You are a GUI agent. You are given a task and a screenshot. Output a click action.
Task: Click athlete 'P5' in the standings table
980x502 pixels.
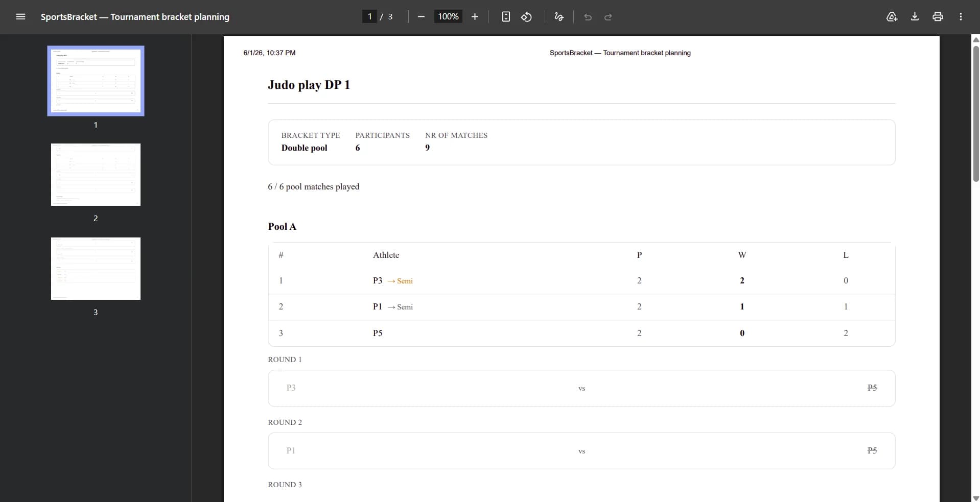click(378, 333)
